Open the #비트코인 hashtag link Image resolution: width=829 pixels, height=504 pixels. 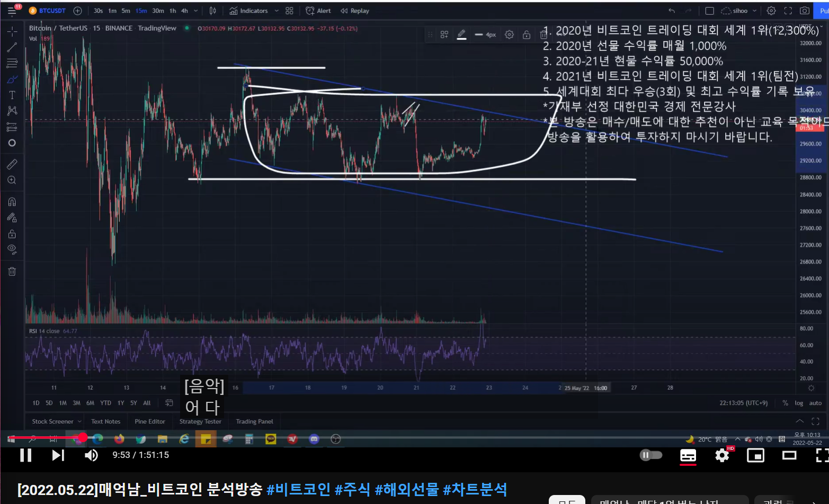299,489
